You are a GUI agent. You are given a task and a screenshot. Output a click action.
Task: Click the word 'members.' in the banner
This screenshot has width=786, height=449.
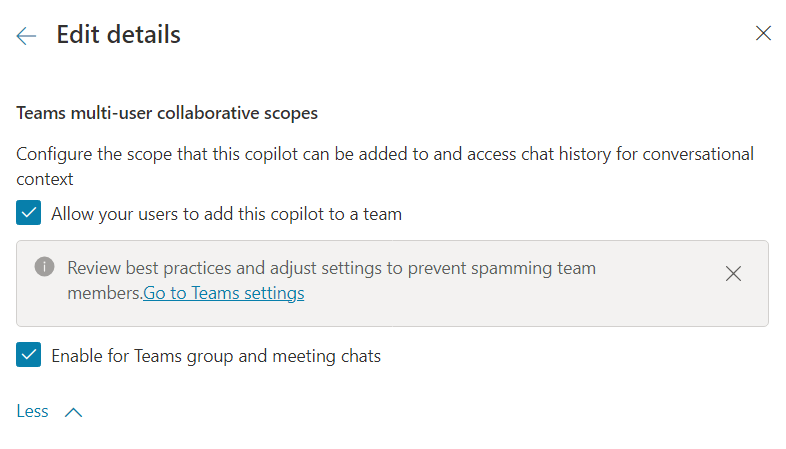coord(104,293)
